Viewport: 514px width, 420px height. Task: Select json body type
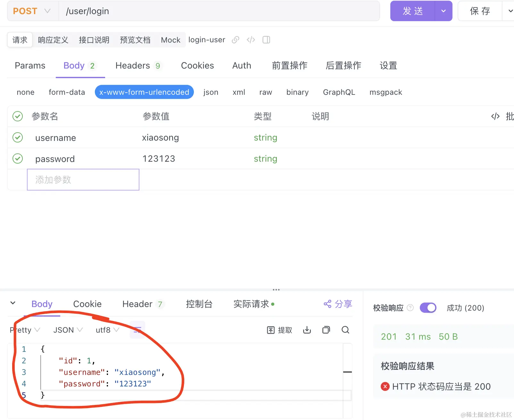(211, 92)
